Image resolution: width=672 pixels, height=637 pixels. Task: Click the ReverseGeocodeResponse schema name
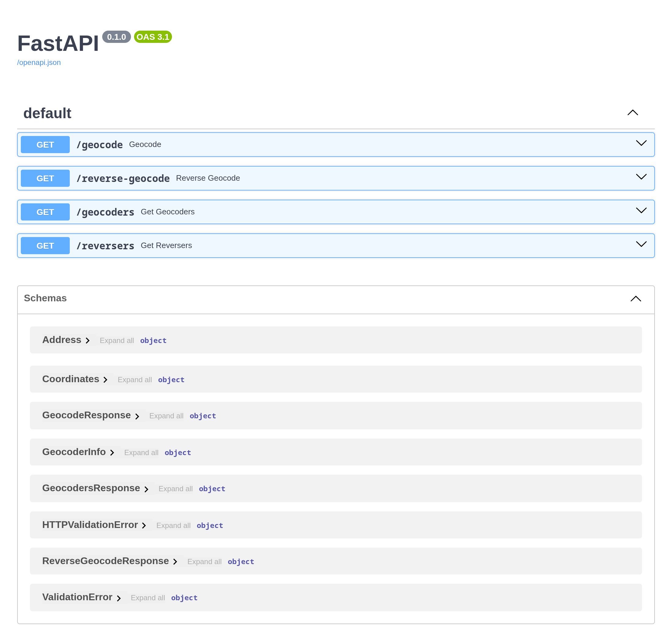click(x=106, y=561)
